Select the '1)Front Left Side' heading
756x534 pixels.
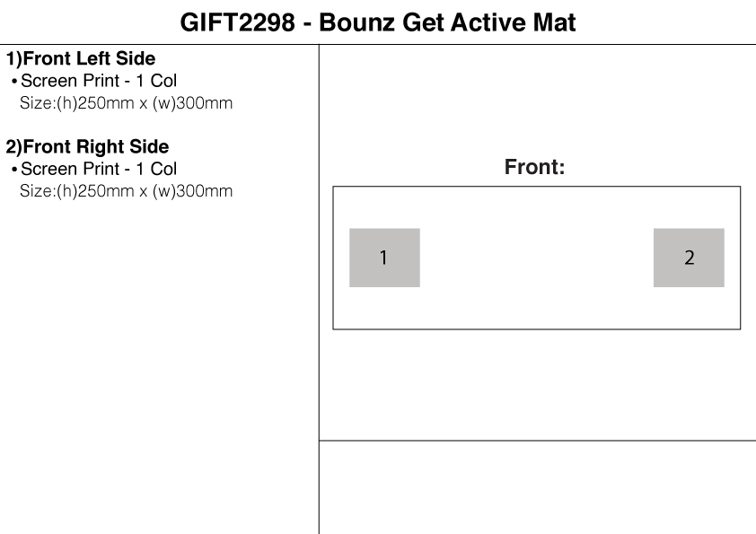pyautogui.click(x=81, y=59)
